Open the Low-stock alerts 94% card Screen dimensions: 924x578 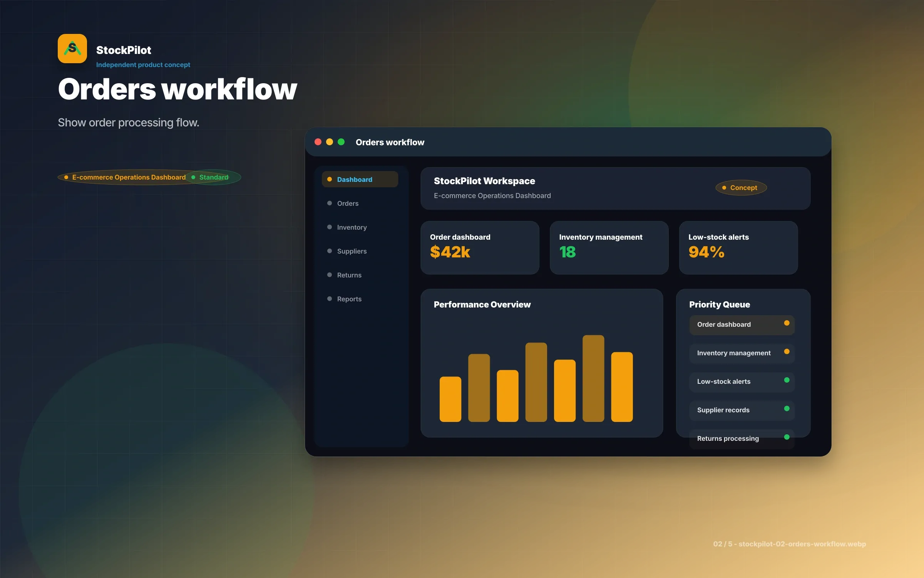[x=738, y=247]
